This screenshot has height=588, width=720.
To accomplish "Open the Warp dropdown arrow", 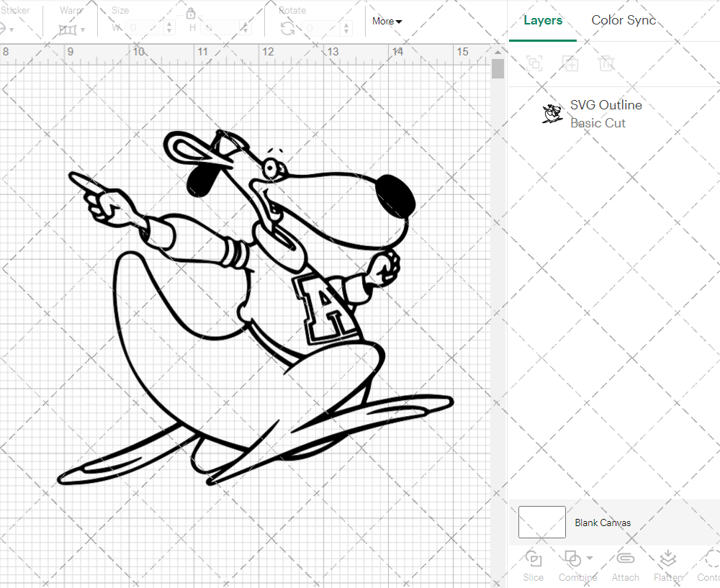I will coord(83,30).
